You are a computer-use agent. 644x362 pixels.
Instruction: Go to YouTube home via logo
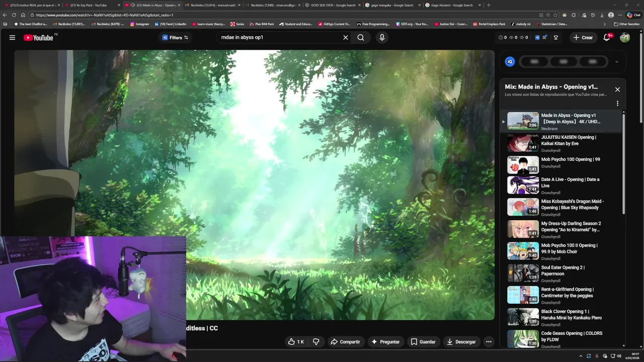point(38,38)
